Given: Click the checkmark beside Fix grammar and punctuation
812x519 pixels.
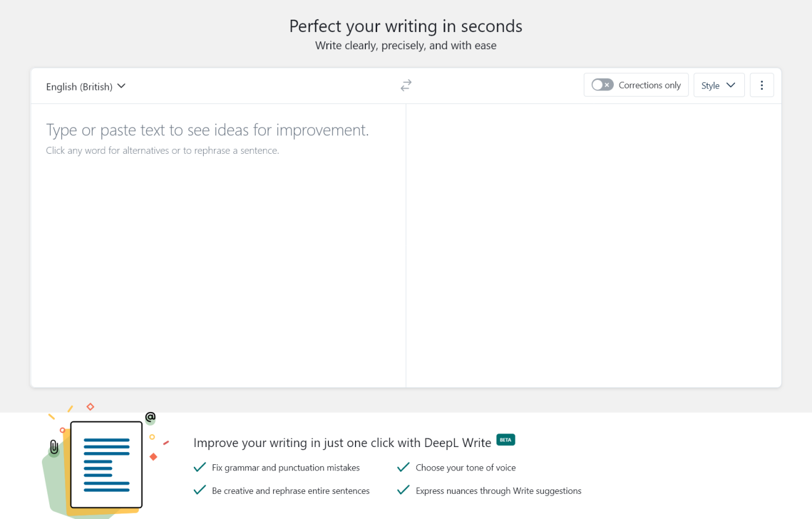Looking at the screenshot, I should click(199, 467).
